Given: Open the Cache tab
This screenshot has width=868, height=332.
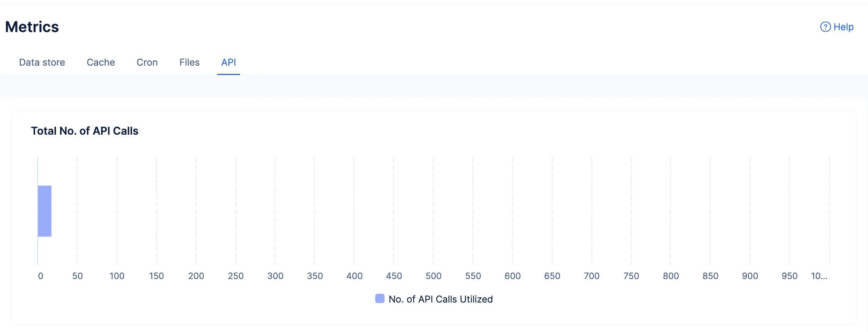Looking at the screenshot, I should pos(101,62).
